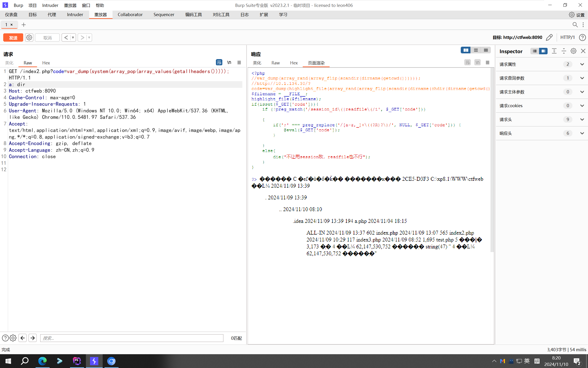Open the Collaborator tab
Screen dimensions: 588x368
(130, 14)
